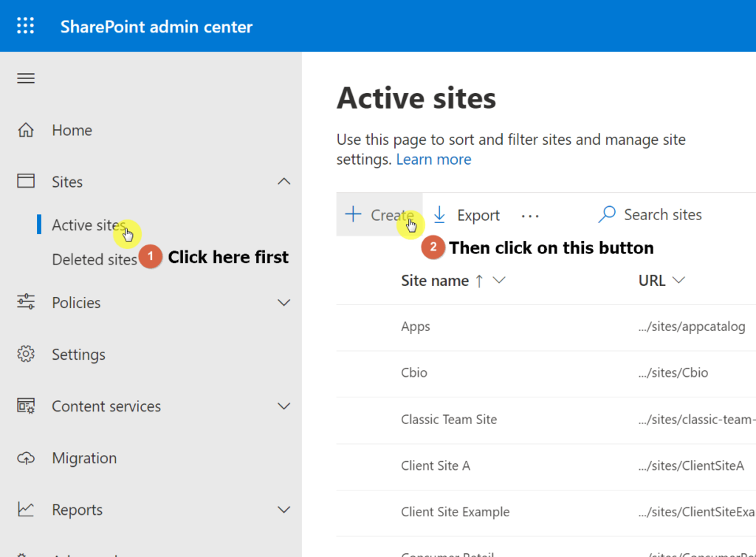Viewport: 756px width, 557px height.
Task: Click the magnifier icon in Search sites
Action: click(607, 214)
